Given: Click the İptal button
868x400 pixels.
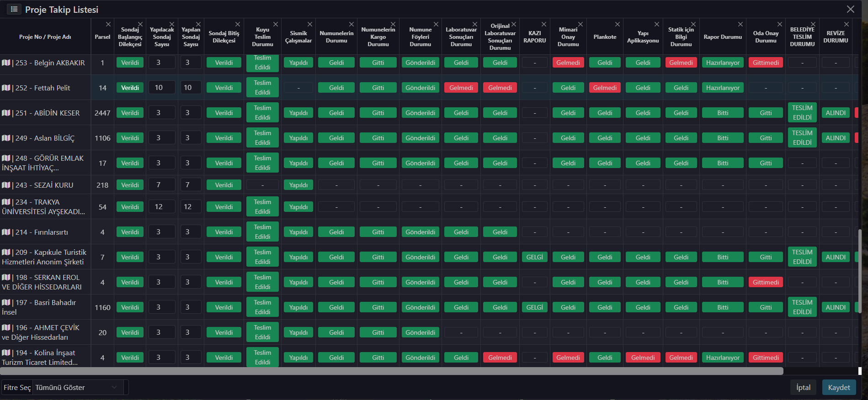Looking at the screenshot, I should (803, 387).
